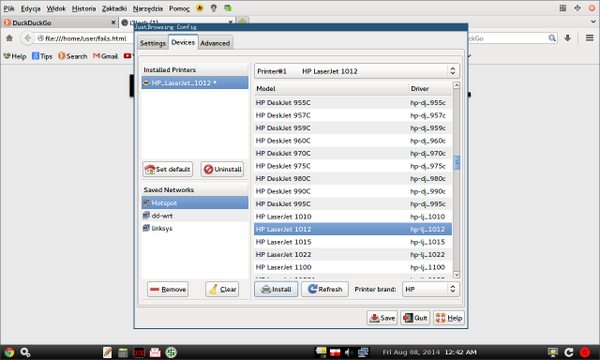This screenshot has width=600, height=360.
Task: Select HP LaserJet 1010 model row
Action: coord(353,217)
